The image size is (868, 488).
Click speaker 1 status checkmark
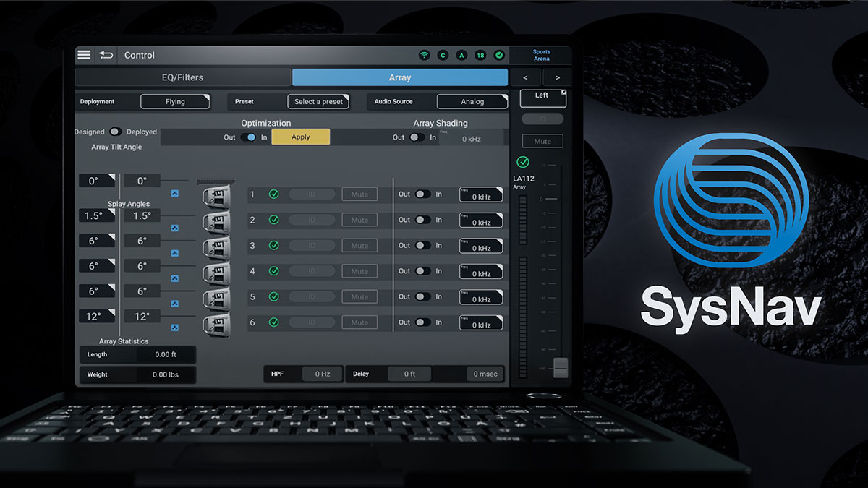[274, 194]
